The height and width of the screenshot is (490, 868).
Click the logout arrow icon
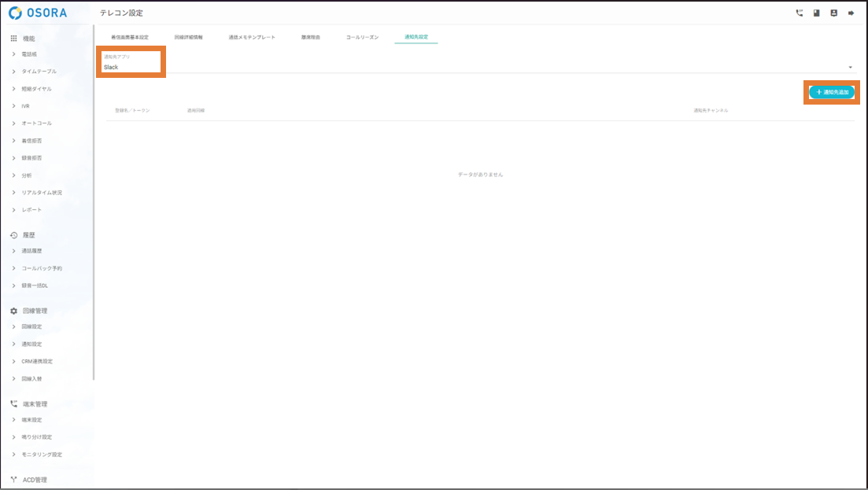click(x=851, y=13)
